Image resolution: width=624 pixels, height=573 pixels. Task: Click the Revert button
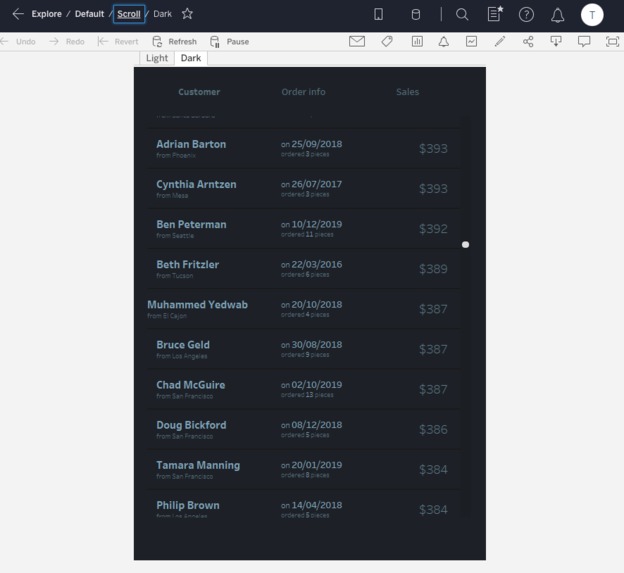(x=118, y=41)
